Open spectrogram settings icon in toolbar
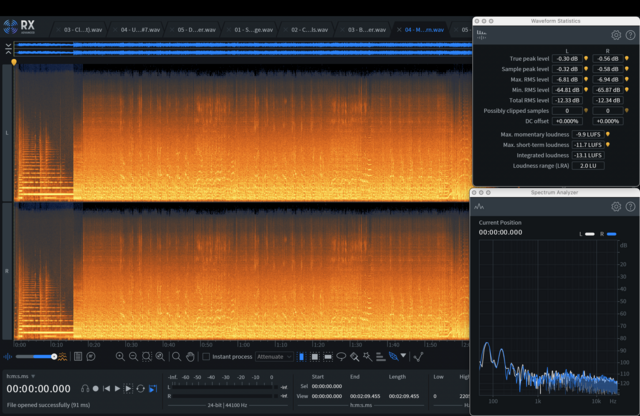 78,356
